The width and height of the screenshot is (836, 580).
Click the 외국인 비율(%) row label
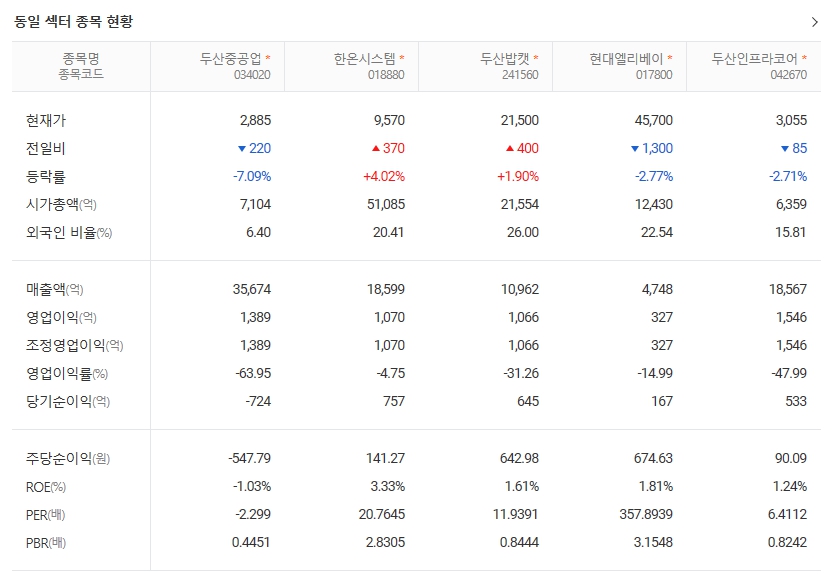(69, 232)
